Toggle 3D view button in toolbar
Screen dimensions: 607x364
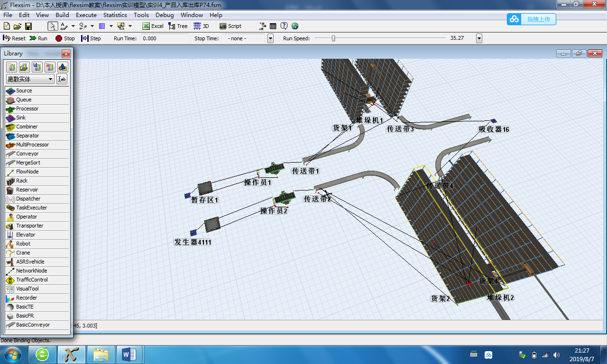click(201, 26)
